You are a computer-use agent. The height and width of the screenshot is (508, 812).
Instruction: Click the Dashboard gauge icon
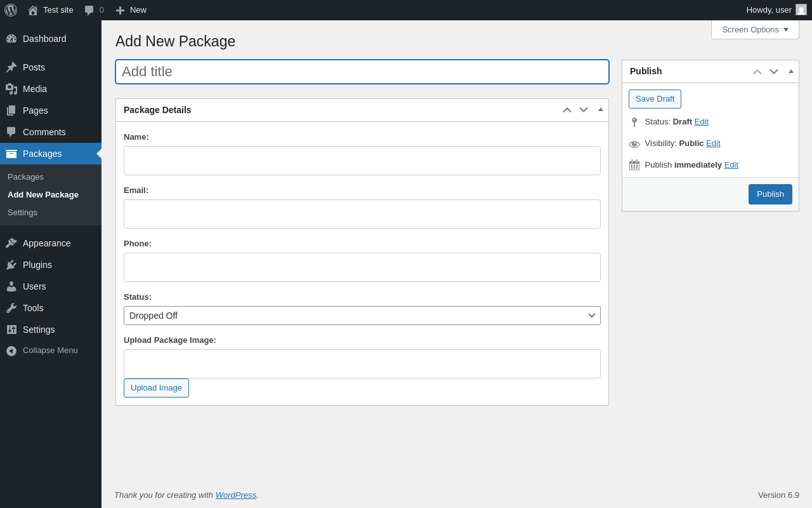pyautogui.click(x=11, y=39)
